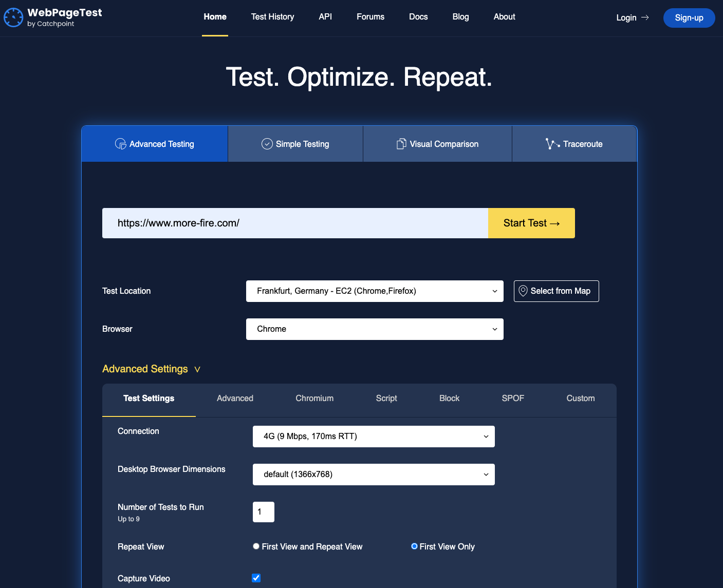Click the WebPageTest gauge logo icon

pyautogui.click(x=13, y=17)
